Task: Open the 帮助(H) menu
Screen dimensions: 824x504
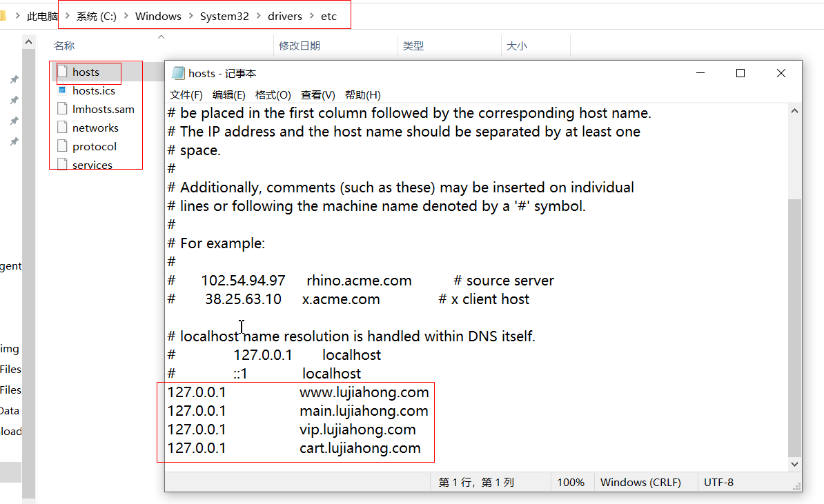Action: pos(363,95)
